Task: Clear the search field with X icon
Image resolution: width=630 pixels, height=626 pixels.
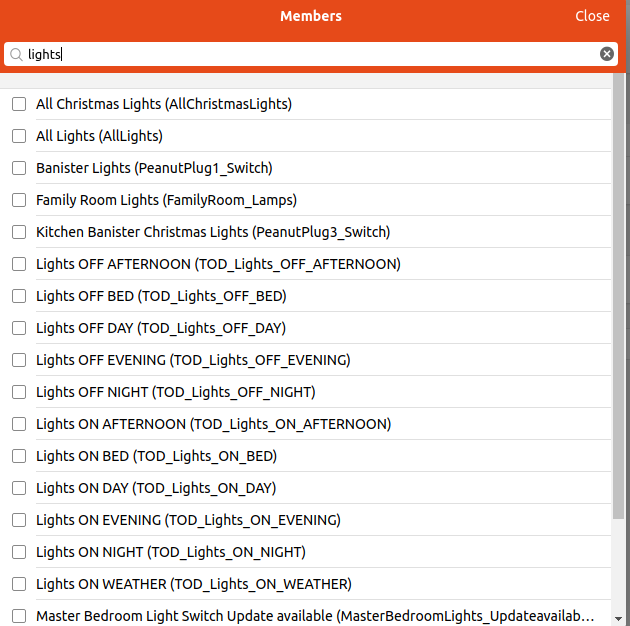Action: click(x=607, y=54)
